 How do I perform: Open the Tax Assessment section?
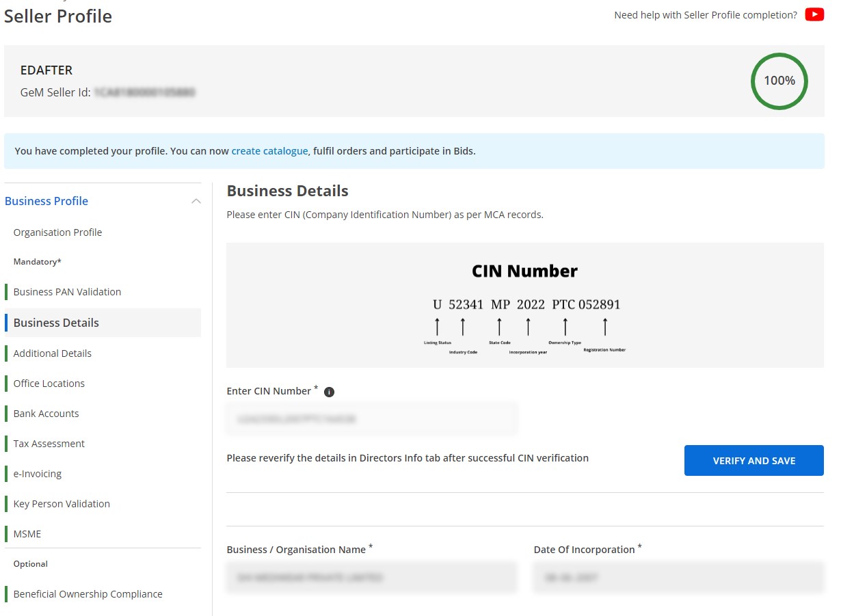tap(49, 444)
